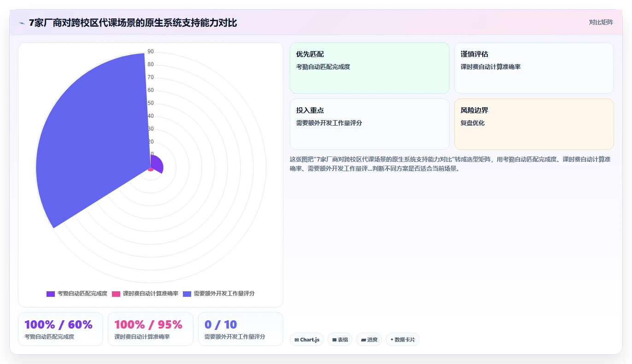Toggle the 需要额外开发工作量评分 legend item
The width and height of the screenshot is (632, 364).
tap(219, 294)
